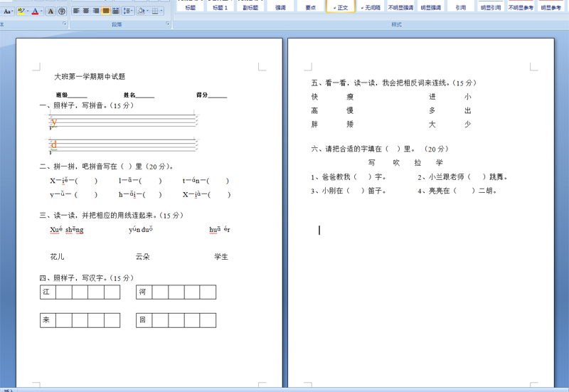
Task: Apply yellow text highlight color
Action: click(x=21, y=11)
